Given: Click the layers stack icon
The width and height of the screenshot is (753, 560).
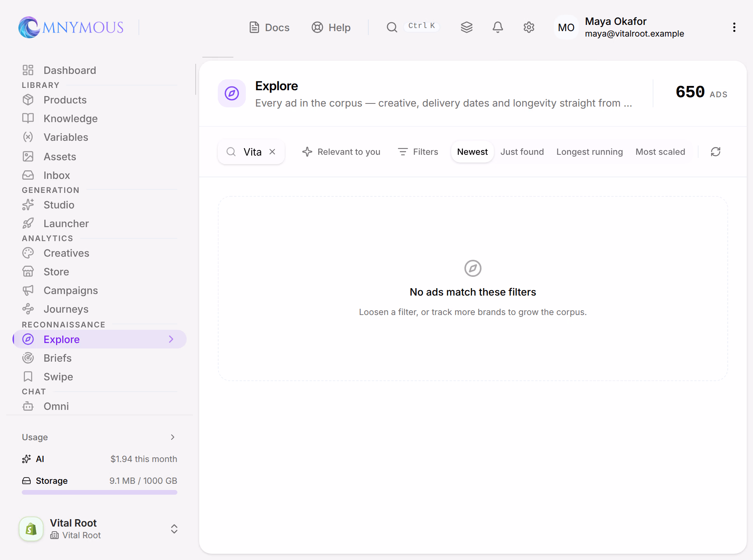Looking at the screenshot, I should pyautogui.click(x=466, y=27).
